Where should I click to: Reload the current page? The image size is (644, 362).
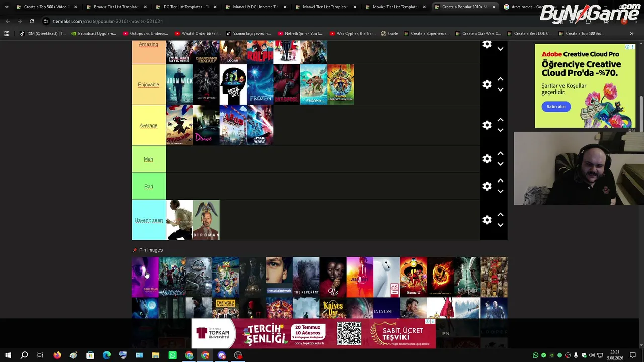point(32,21)
